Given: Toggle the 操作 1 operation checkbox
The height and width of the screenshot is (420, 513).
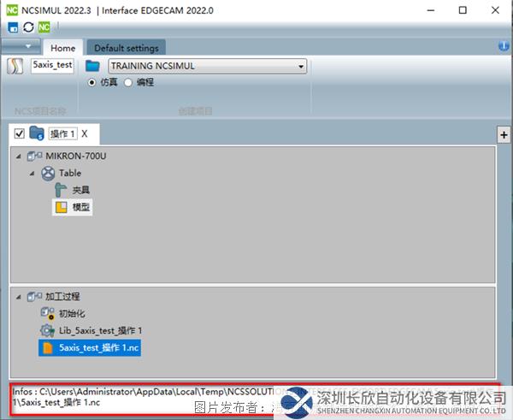Looking at the screenshot, I should coord(20,133).
